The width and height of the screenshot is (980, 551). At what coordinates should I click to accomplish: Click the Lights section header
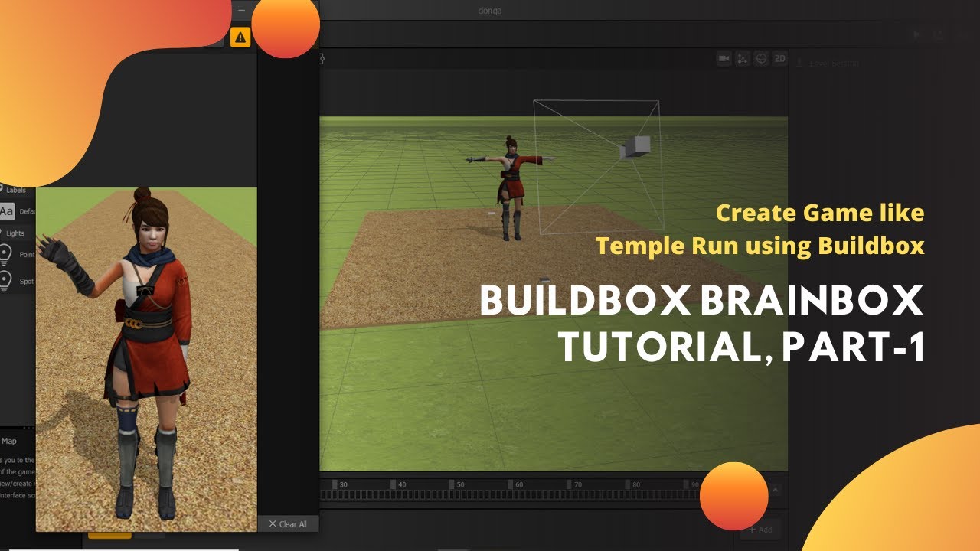[x=15, y=233]
